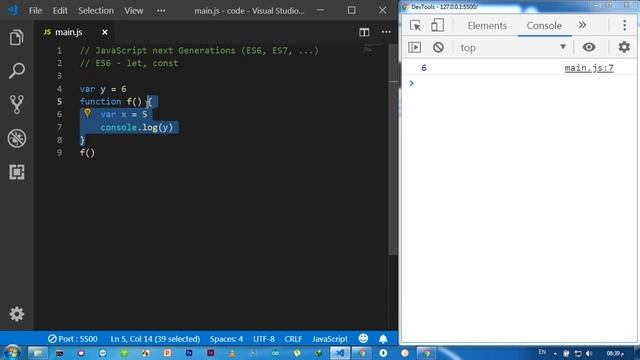Click the f() call on line 9
Image resolution: width=640 pixels, height=360 pixels.
click(87, 153)
